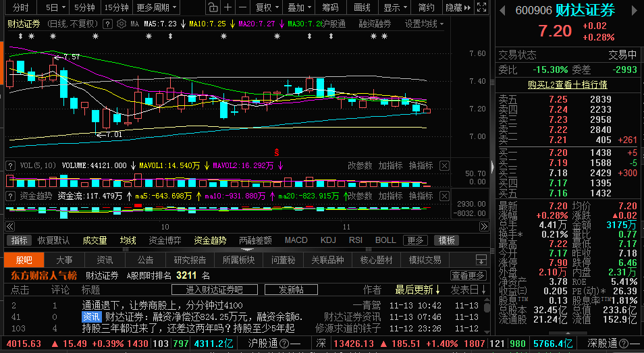Open the 设置均线 dropdown

tap(424, 24)
